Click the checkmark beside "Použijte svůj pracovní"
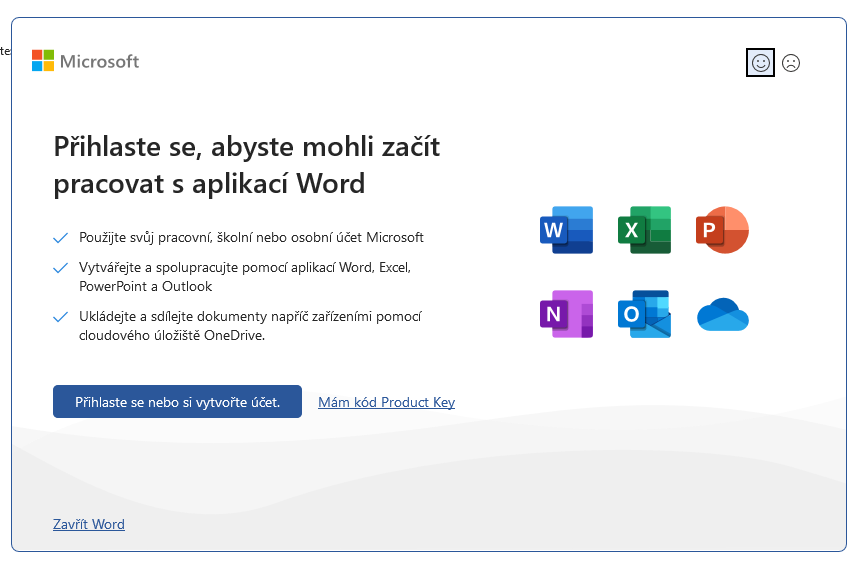This screenshot has height=563, width=861. click(60, 238)
